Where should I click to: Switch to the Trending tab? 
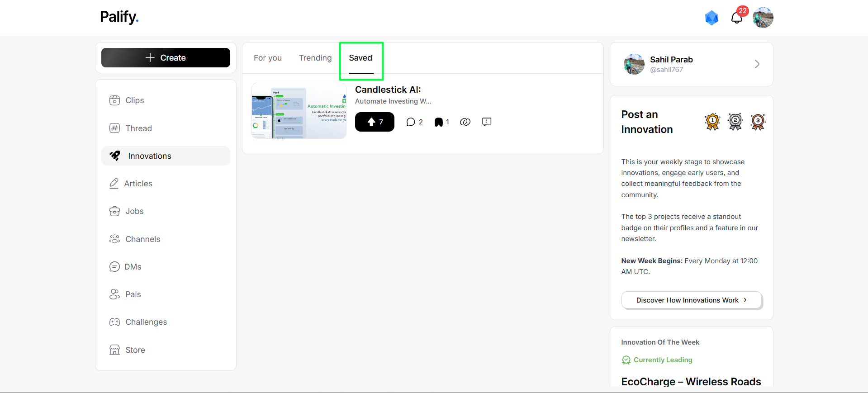tap(315, 58)
